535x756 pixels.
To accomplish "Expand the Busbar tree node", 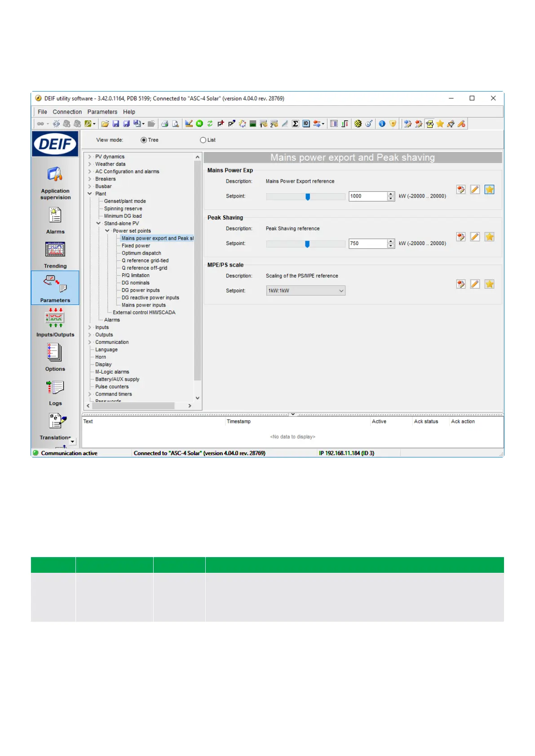I will (x=89, y=186).
